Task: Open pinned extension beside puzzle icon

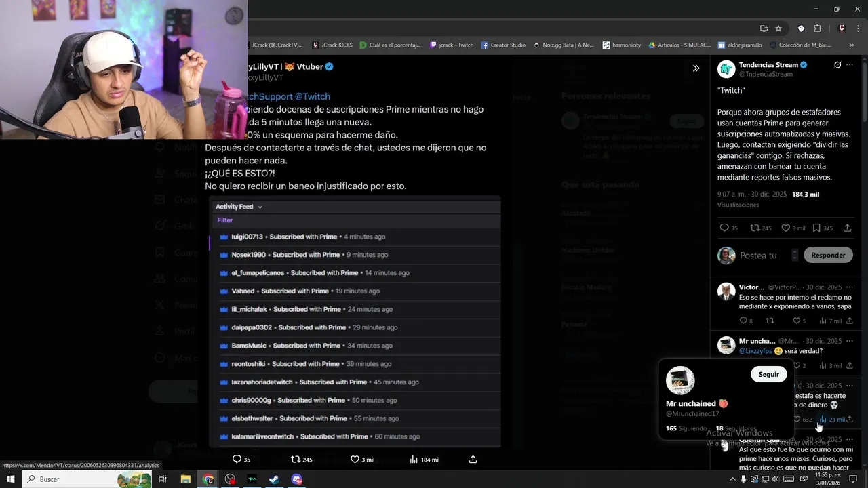Action: [801, 28]
